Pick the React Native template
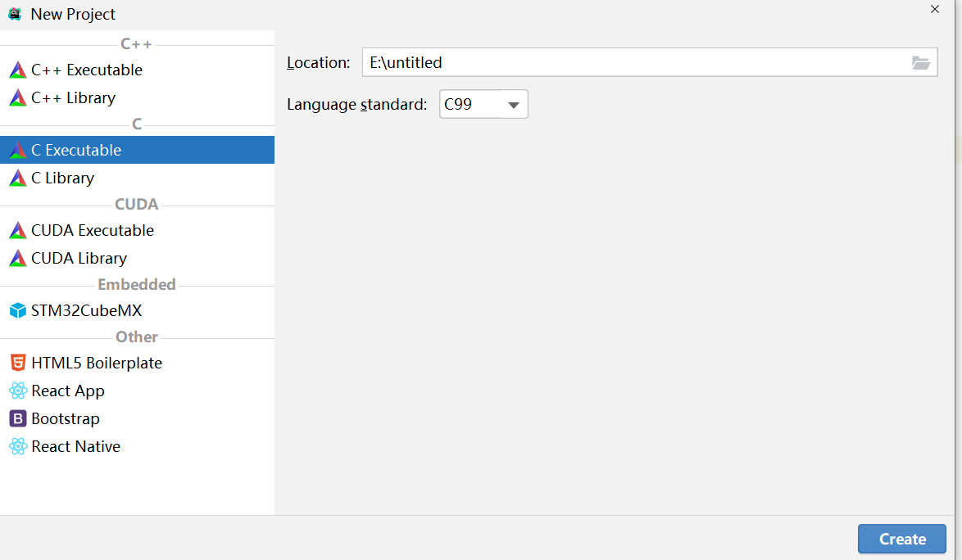The height and width of the screenshot is (560, 962). (x=75, y=447)
